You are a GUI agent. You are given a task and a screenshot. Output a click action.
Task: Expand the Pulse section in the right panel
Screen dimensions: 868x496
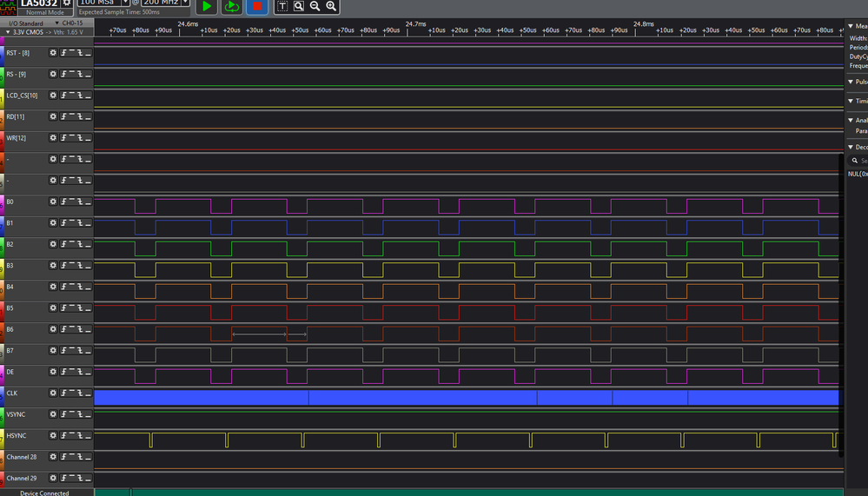851,82
